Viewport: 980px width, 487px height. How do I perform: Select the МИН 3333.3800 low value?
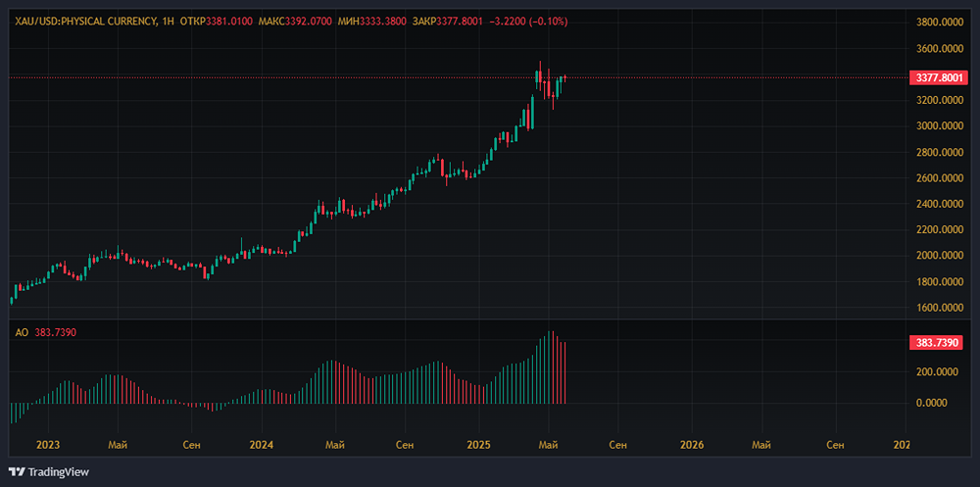[x=370, y=22]
